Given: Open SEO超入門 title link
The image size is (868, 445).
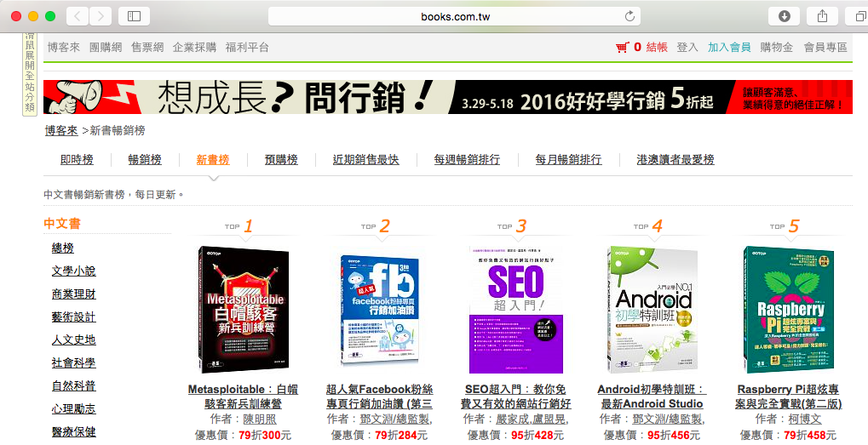Looking at the screenshot, I should [516, 397].
